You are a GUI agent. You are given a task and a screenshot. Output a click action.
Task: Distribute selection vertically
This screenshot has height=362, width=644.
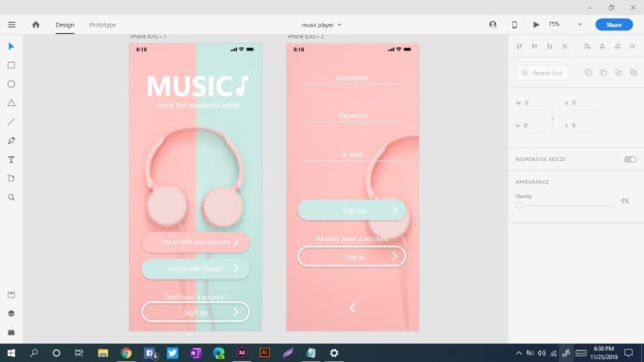click(x=564, y=46)
